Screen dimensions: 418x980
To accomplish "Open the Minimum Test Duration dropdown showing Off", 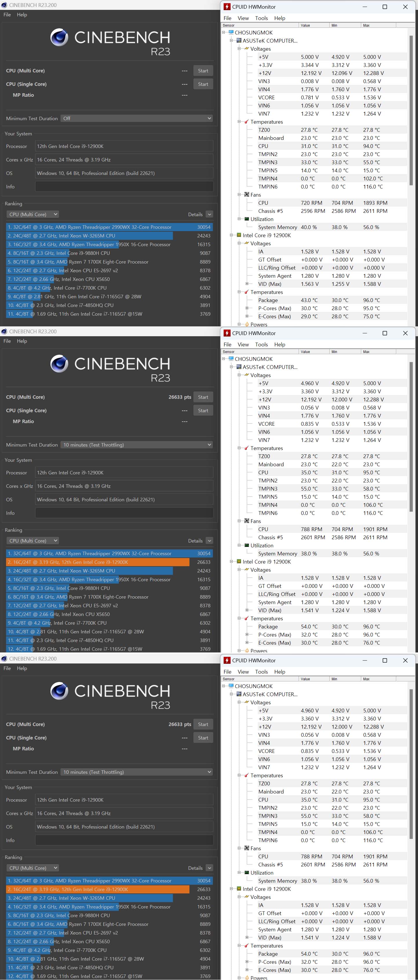I will click(x=136, y=118).
